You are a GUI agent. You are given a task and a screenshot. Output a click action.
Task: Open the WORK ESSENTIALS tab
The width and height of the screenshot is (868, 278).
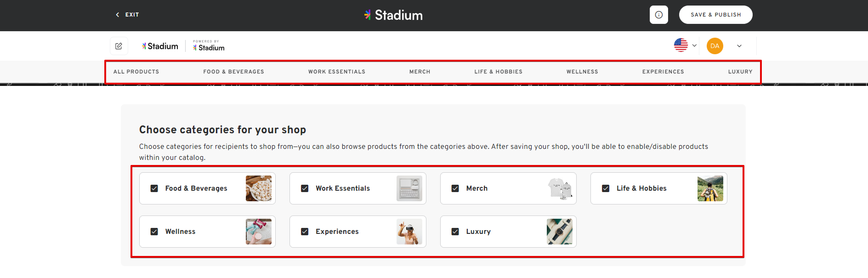click(x=337, y=72)
